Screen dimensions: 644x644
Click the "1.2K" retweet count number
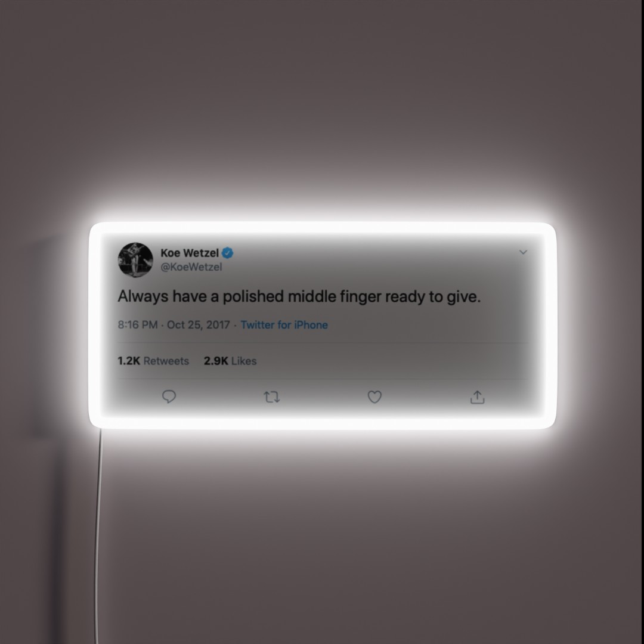tap(129, 361)
